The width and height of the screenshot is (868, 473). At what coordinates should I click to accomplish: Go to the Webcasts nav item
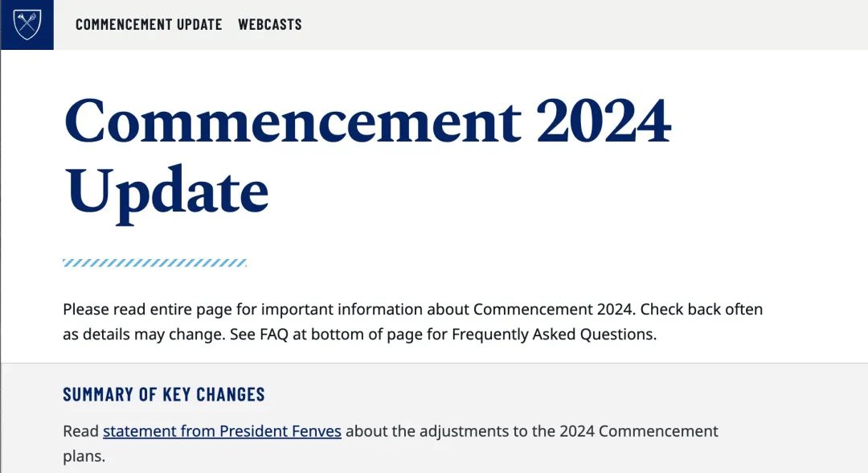[x=269, y=24]
